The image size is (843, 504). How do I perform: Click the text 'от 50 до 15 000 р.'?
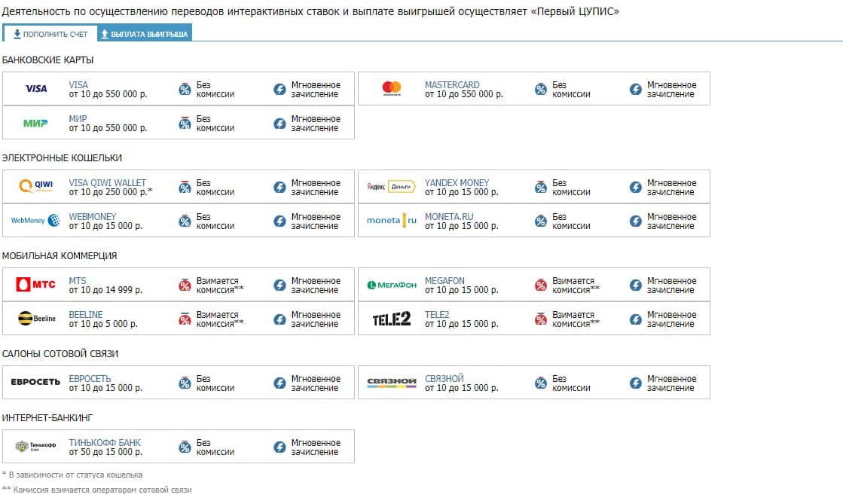click(x=105, y=451)
